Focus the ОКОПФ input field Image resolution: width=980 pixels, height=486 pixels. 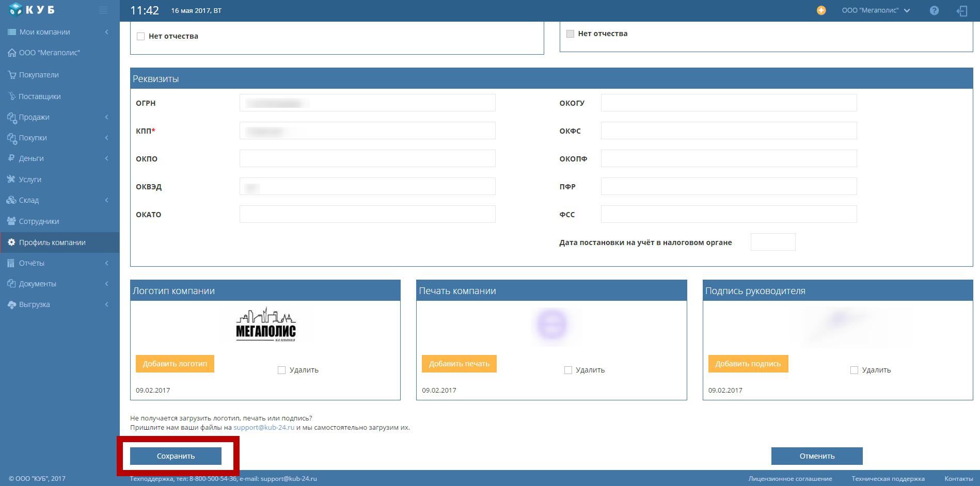729,158
